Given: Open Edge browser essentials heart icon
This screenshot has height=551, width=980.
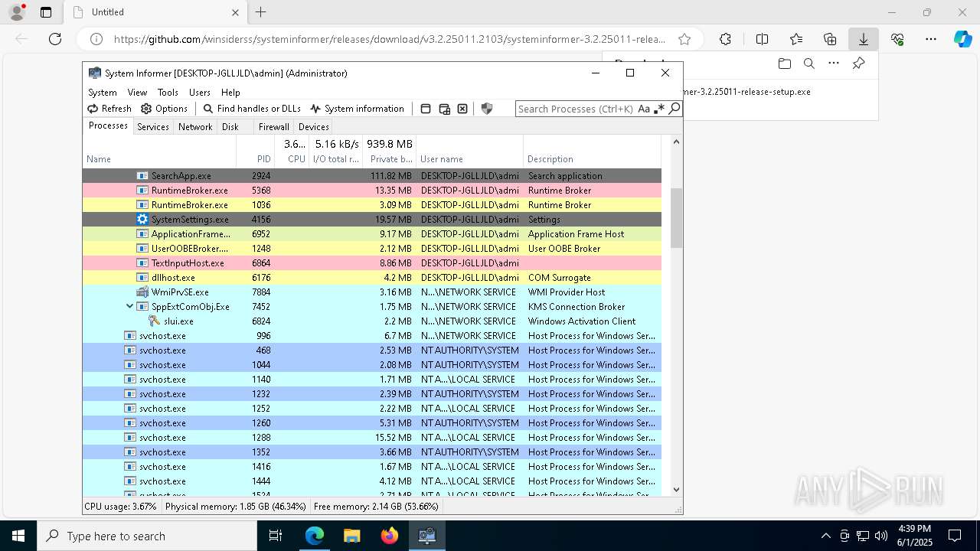Looking at the screenshot, I should click(897, 39).
